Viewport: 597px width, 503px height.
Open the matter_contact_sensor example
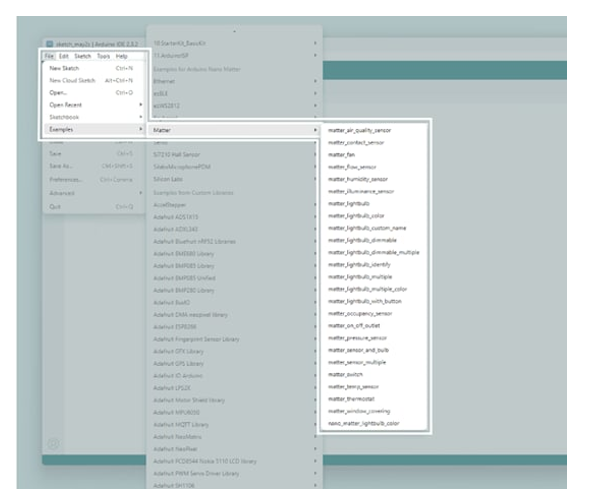click(375, 142)
